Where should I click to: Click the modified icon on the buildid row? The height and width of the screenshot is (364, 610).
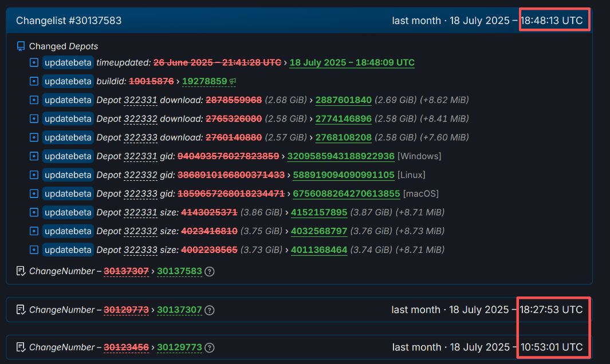[34, 81]
